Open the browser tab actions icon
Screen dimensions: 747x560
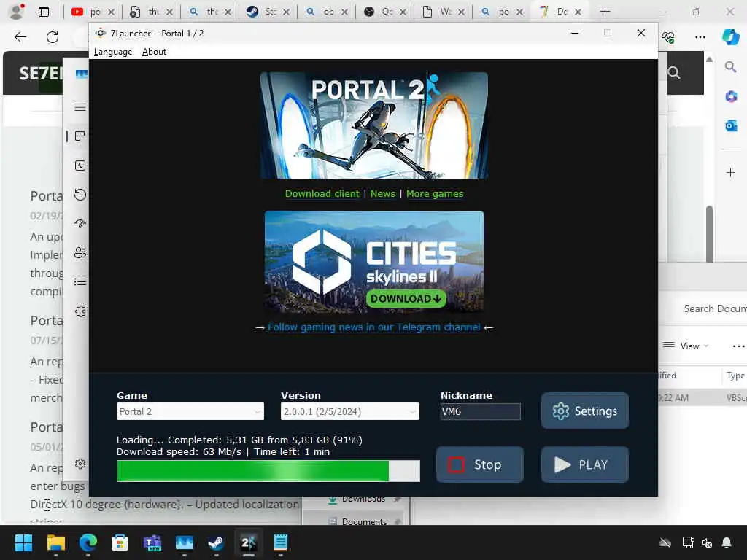pos(44,12)
